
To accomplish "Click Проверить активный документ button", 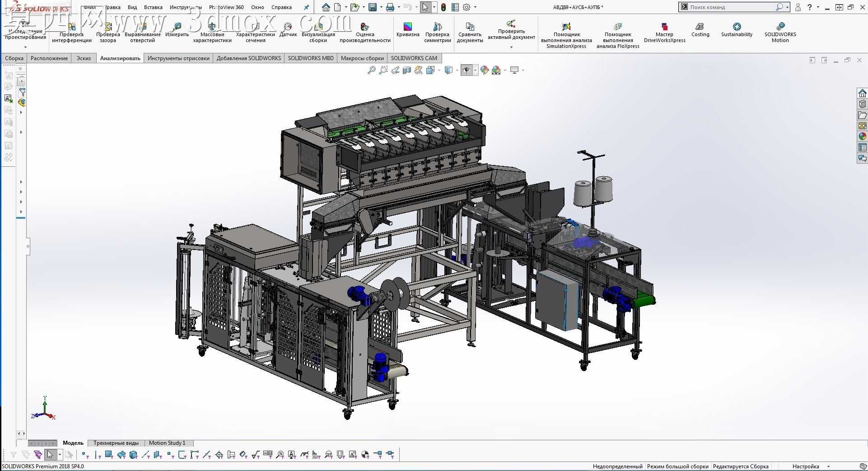I will (511, 31).
